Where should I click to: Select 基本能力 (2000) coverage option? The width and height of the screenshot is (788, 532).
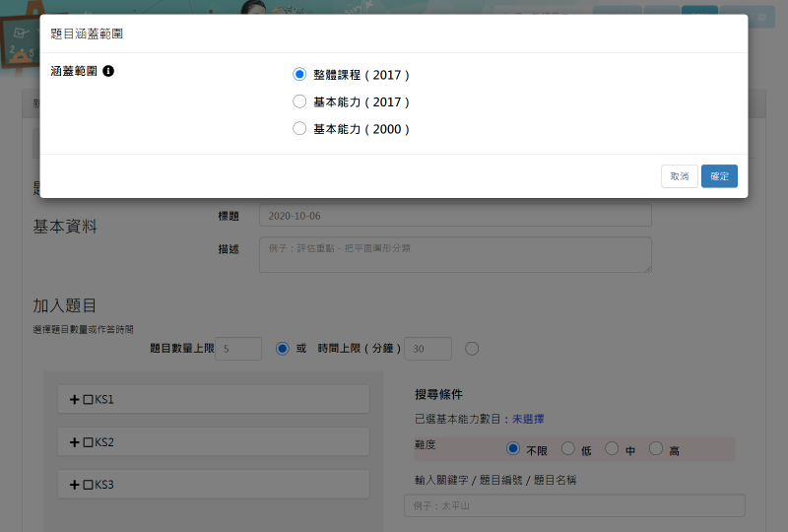click(x=300, y=129)
